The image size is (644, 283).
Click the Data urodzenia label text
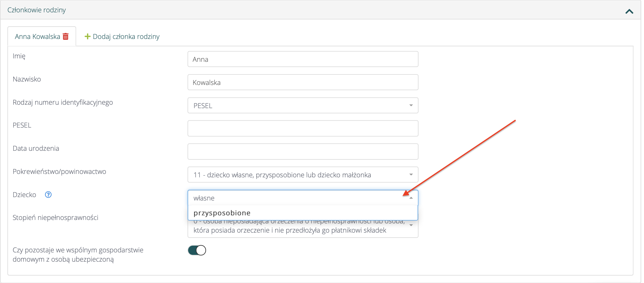click(x=36, y=148)
